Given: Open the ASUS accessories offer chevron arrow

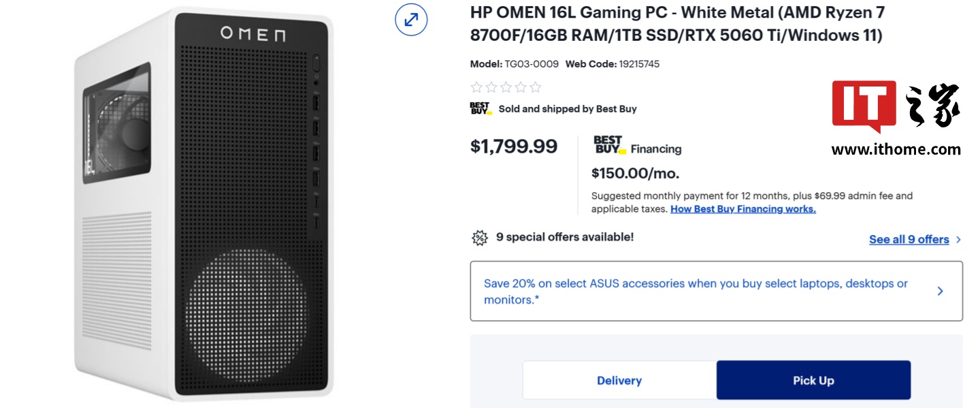Looking at the screenshot, I should [x=940, y=292].
